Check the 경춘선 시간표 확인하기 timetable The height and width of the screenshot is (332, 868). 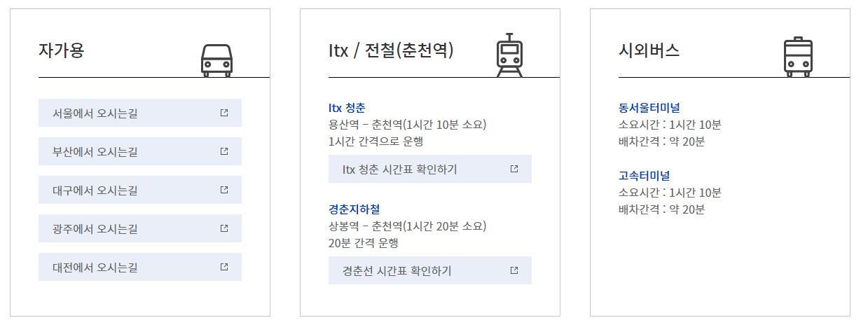click(x=430, y=270)
